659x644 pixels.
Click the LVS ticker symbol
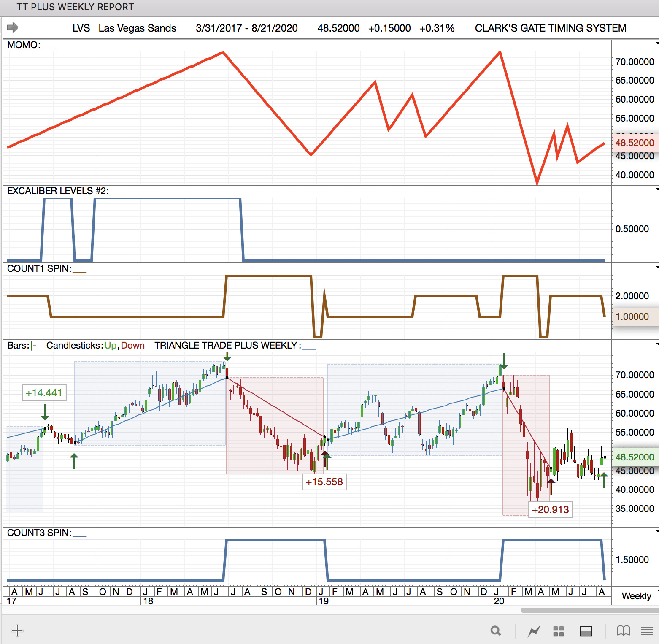pyautogui.click(x=81, y=28)
